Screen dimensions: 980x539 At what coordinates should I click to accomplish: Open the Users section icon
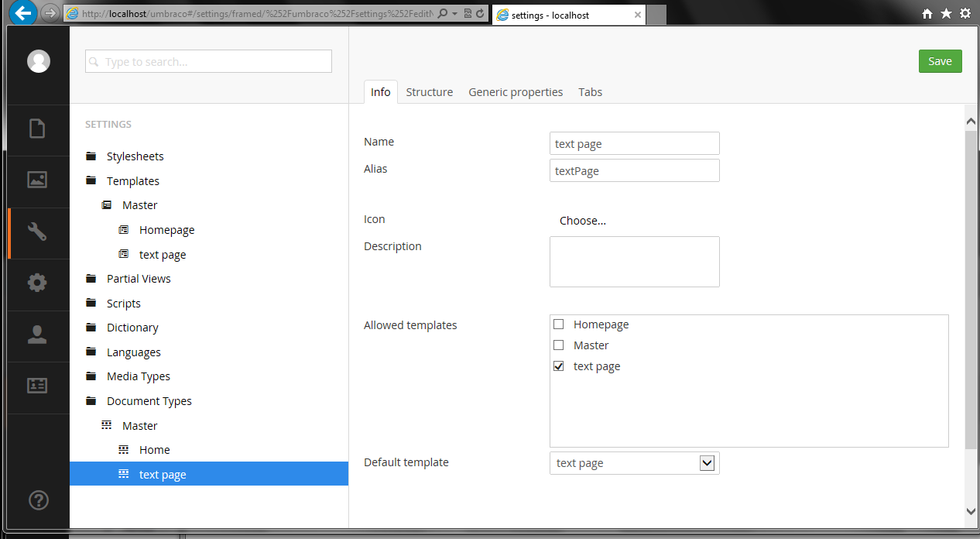pos(37,335)
